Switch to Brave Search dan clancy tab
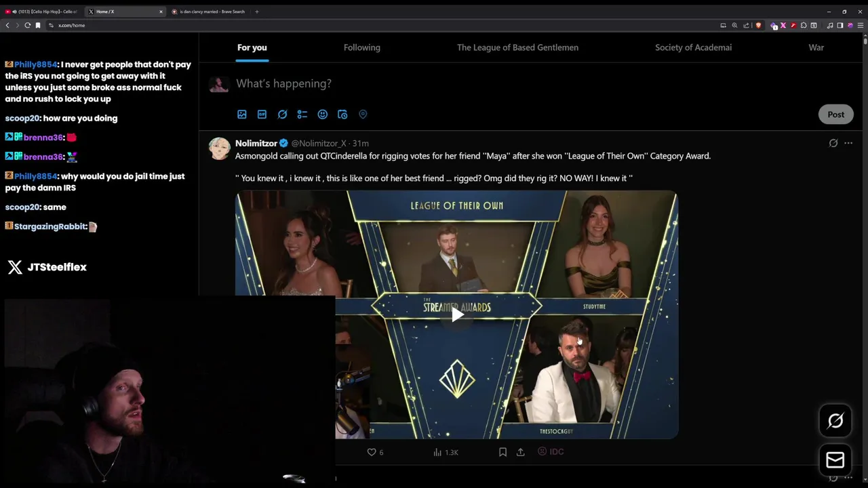868x488 pixels. pos(208,12)
